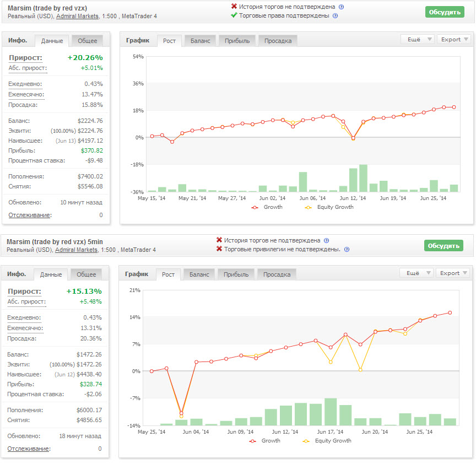
Task: Click tallest green volume bar in top chart
Action: point(364,178)
